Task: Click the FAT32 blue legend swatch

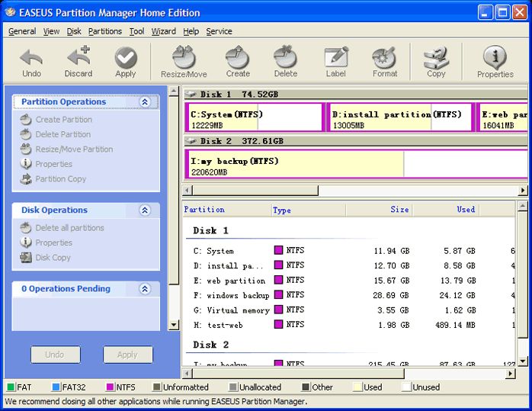Action: point(56,387)
